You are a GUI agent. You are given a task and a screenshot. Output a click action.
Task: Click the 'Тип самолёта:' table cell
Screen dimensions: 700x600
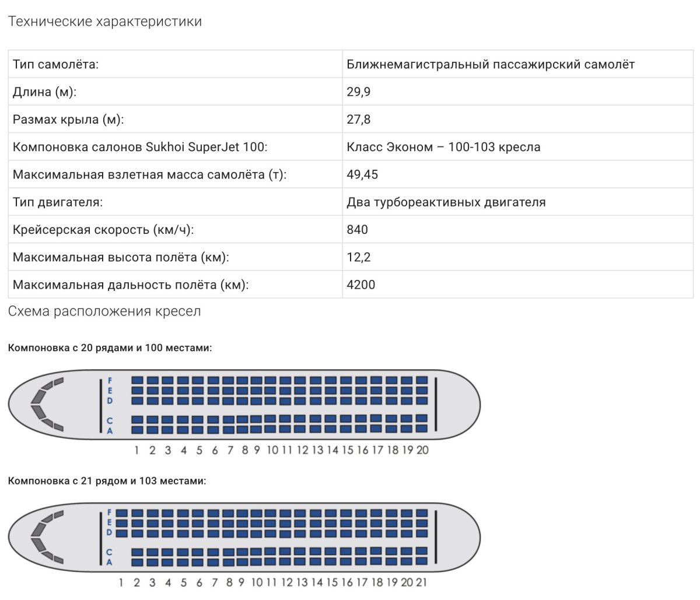click(x=175, y=64)
